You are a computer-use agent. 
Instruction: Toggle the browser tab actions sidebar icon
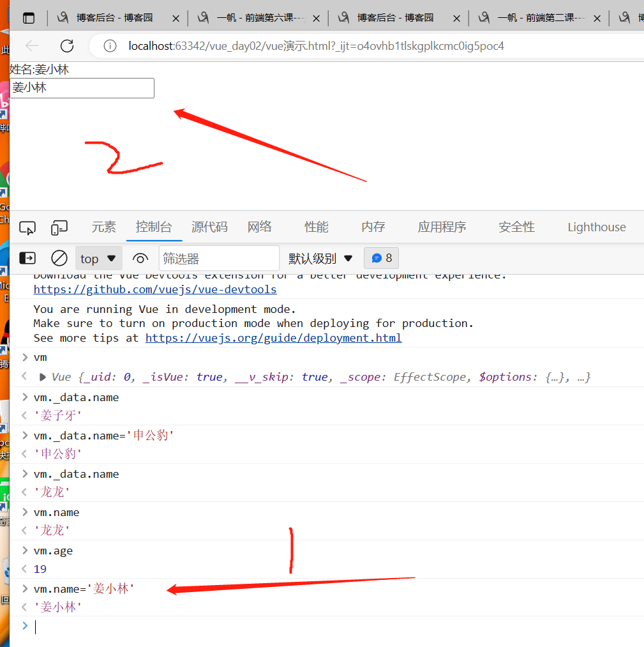click(29, 18)
